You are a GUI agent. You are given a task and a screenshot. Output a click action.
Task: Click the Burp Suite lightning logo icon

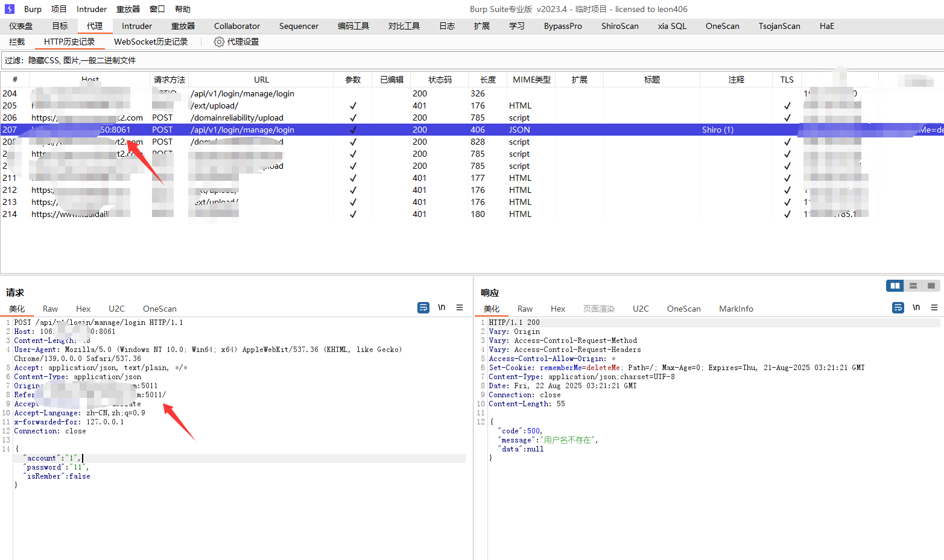[10, 9]
